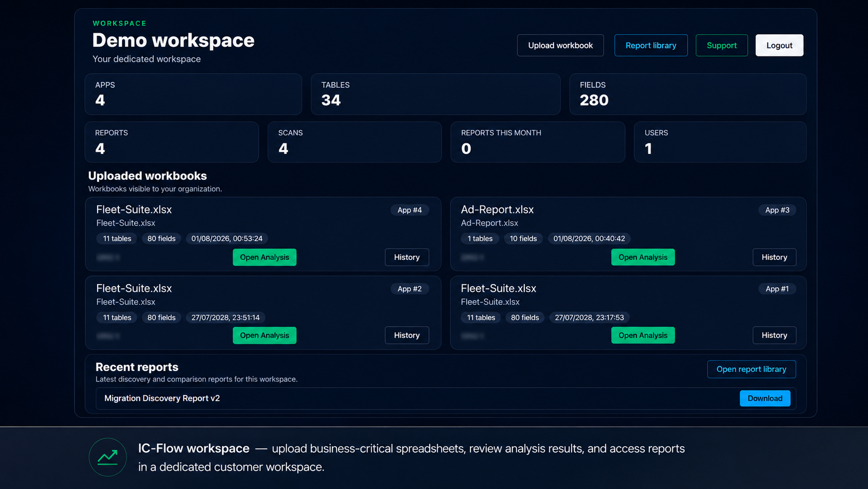868x489 pixels.
Task: Click the FIELDS stat card
Action: pos(688,94)
